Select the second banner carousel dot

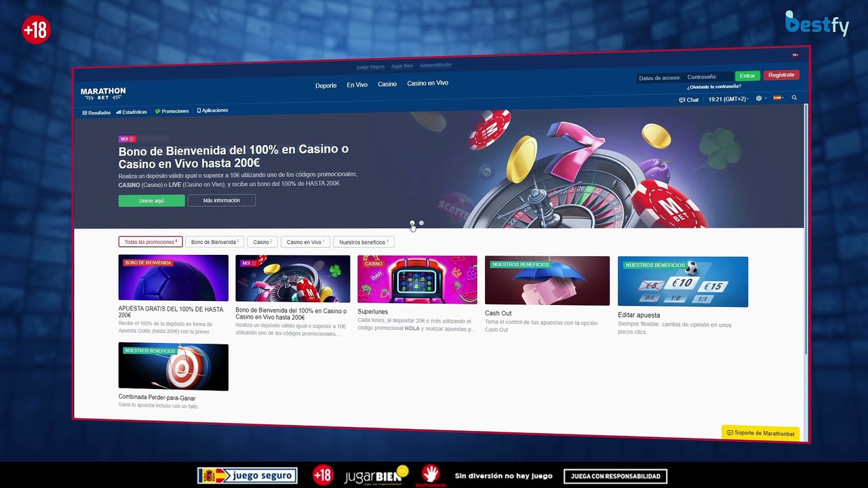click(421, 222)
